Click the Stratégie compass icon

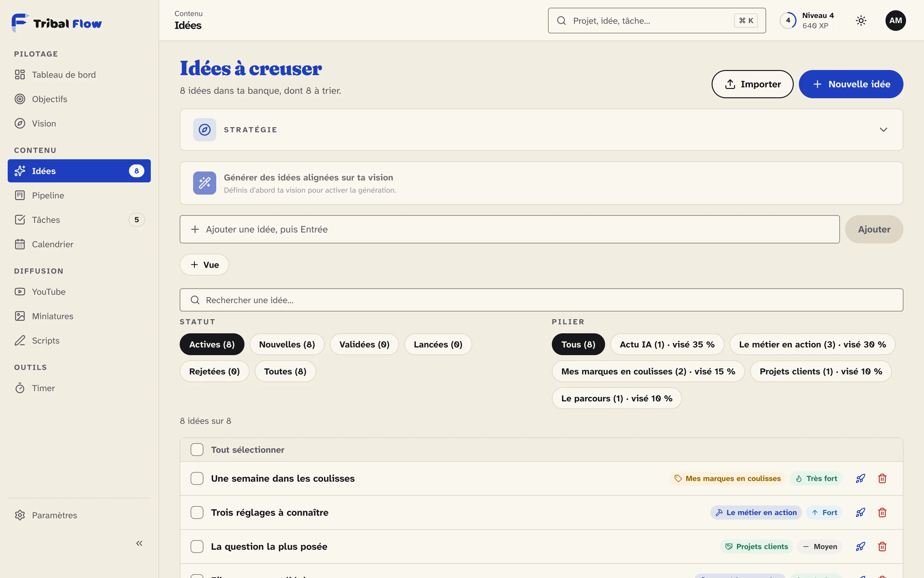pyautogui.click(x=205, y=130)
